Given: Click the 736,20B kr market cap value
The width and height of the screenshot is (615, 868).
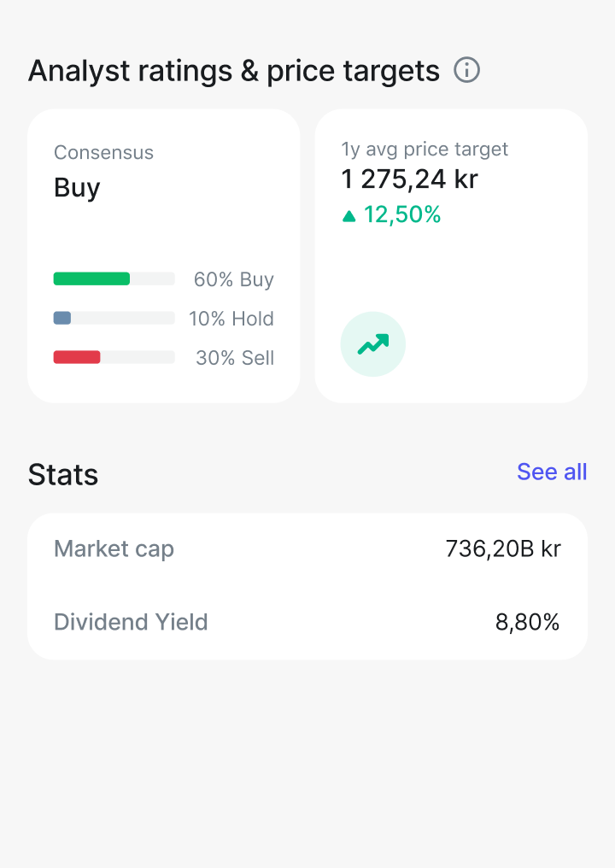Looking at the screenshot, I should [x=503, y=549].
